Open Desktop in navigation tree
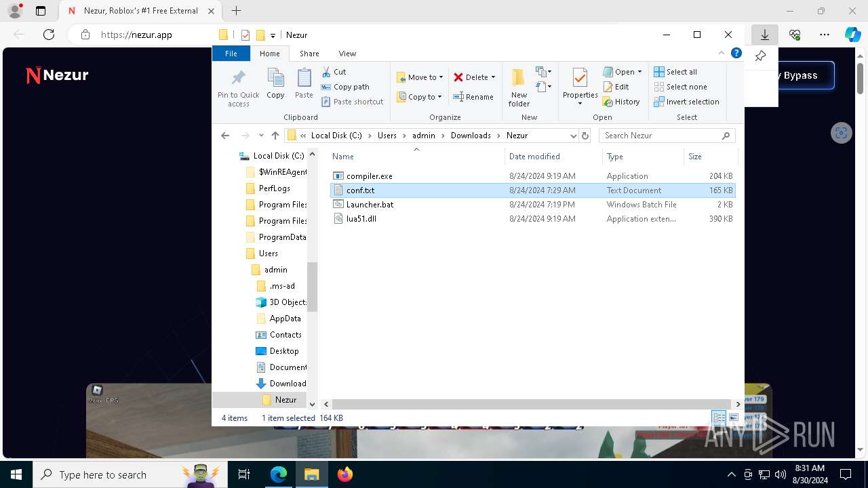The width and height of the screenshot is (868, 488). 283,351
